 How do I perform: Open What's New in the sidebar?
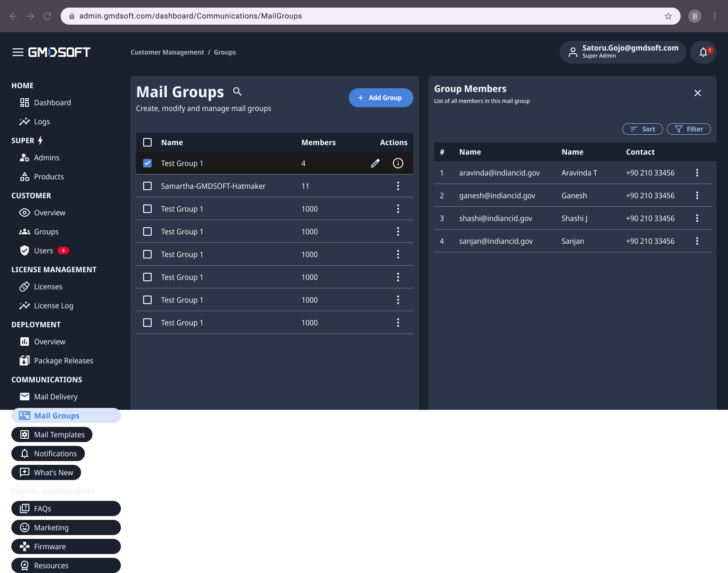pyautogui.click(x=46, y=472)
